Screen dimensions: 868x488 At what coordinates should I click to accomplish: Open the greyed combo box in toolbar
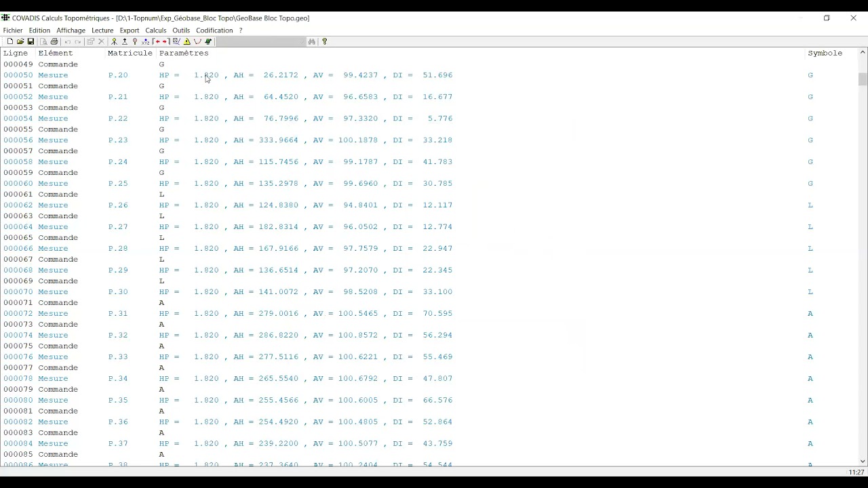tap(261, 41)
